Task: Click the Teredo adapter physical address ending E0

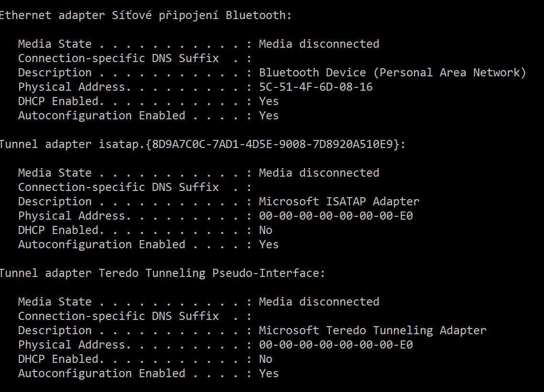Action: point(336,345)
